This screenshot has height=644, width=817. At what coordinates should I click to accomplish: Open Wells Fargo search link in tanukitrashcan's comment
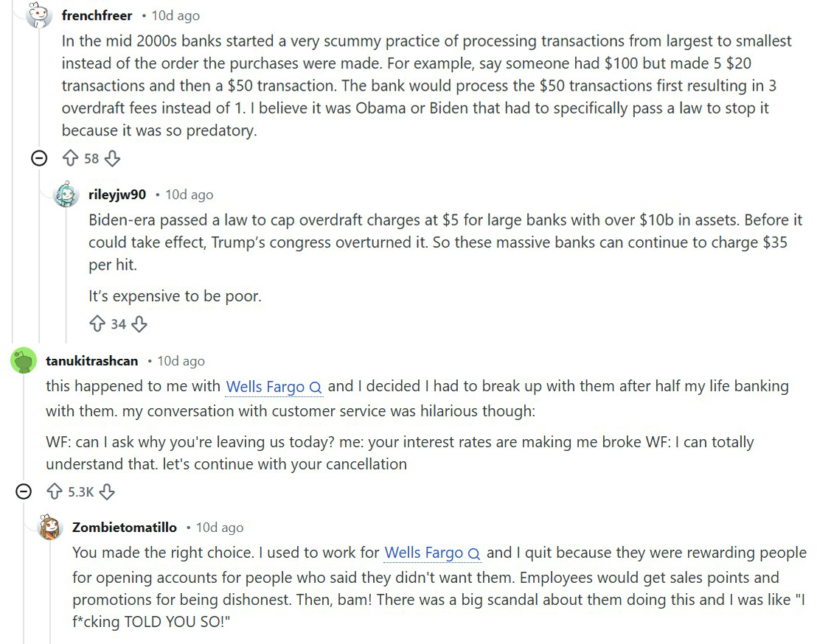(x=274, y=387)
